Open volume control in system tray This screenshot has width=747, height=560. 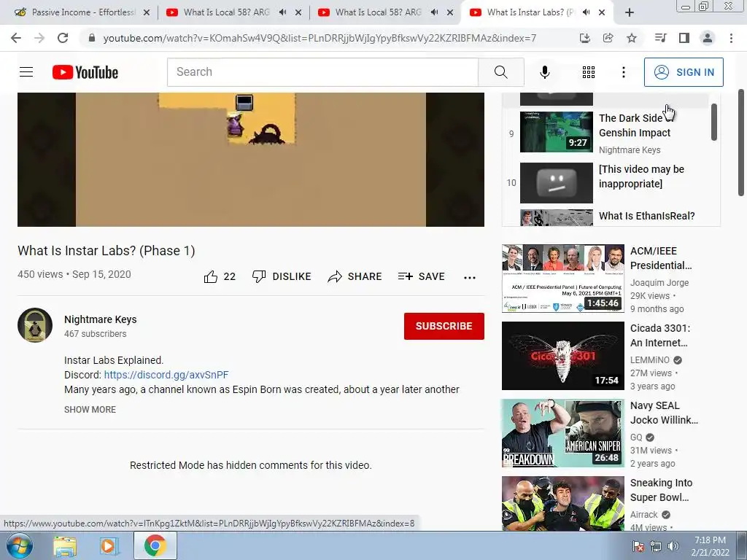tap(673, 547)
